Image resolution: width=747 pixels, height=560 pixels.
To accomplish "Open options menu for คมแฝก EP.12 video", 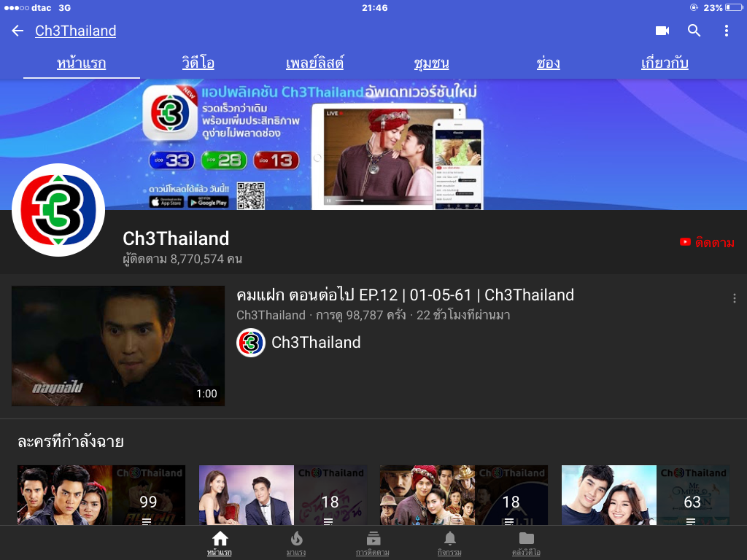I will coord(734,298).
